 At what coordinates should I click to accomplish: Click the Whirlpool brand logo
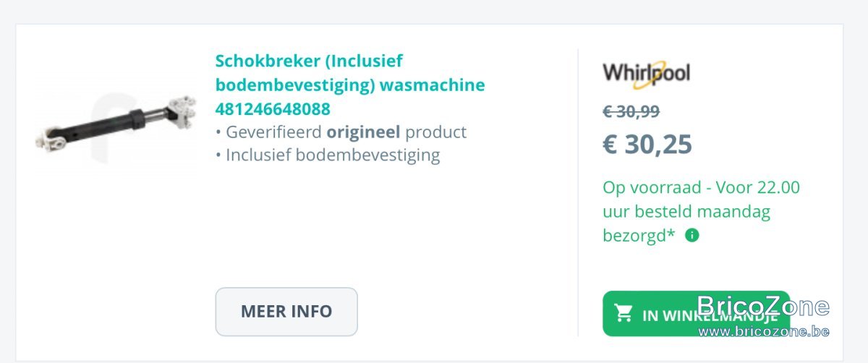646,74
